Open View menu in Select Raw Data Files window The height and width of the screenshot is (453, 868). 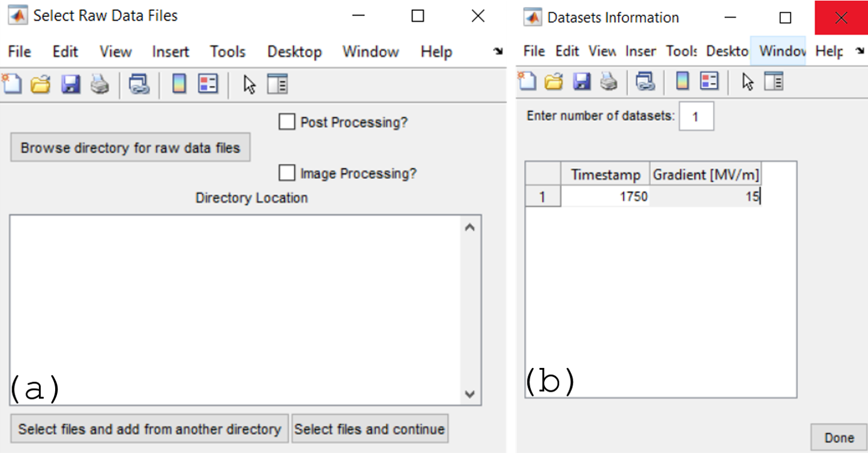click(116, 52)
